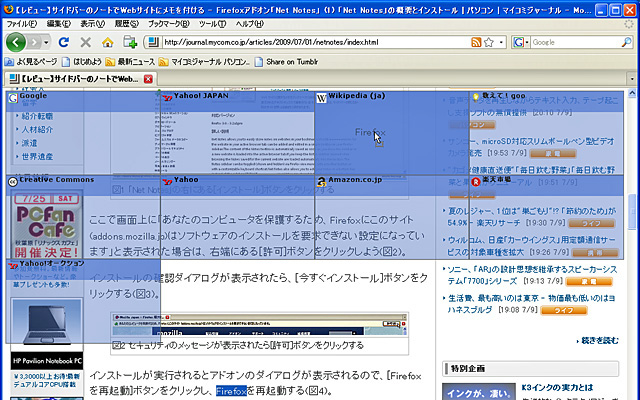Click the K3インクの実力とは link

coord(558,388)
